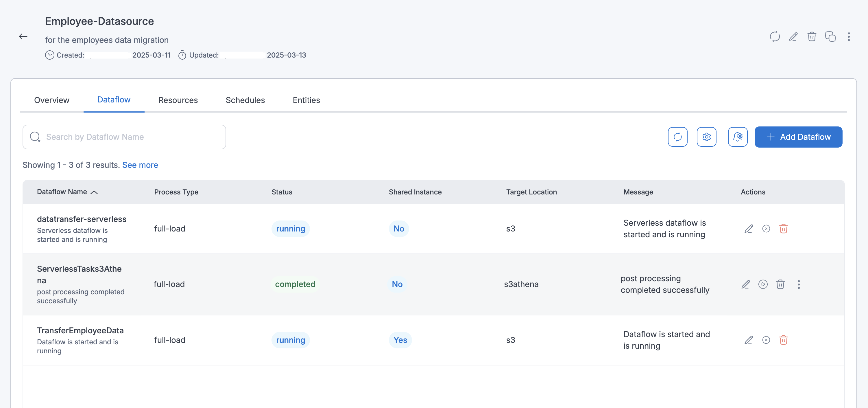Refresh the Employee-Datasource using header sync icon

pos(775,36)
